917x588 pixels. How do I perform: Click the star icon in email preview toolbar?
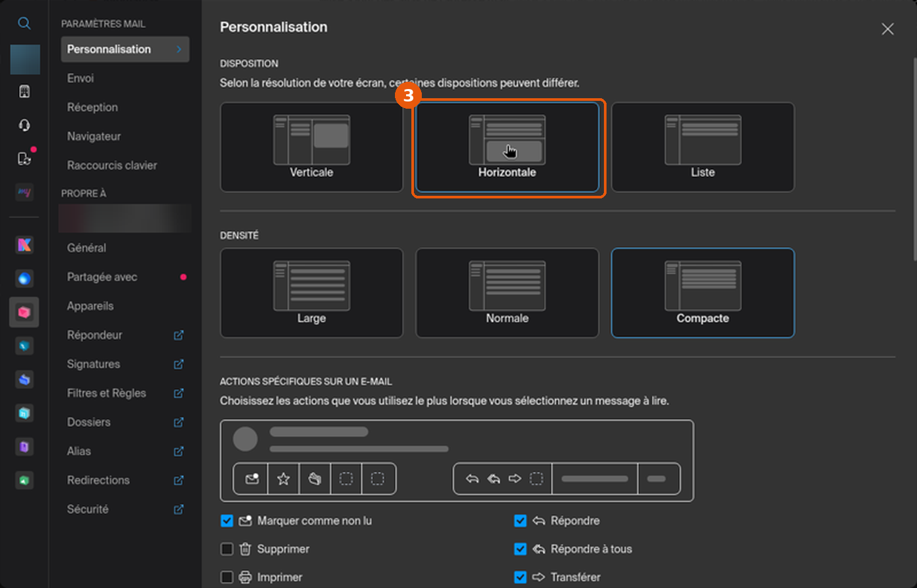pos(283,479)
